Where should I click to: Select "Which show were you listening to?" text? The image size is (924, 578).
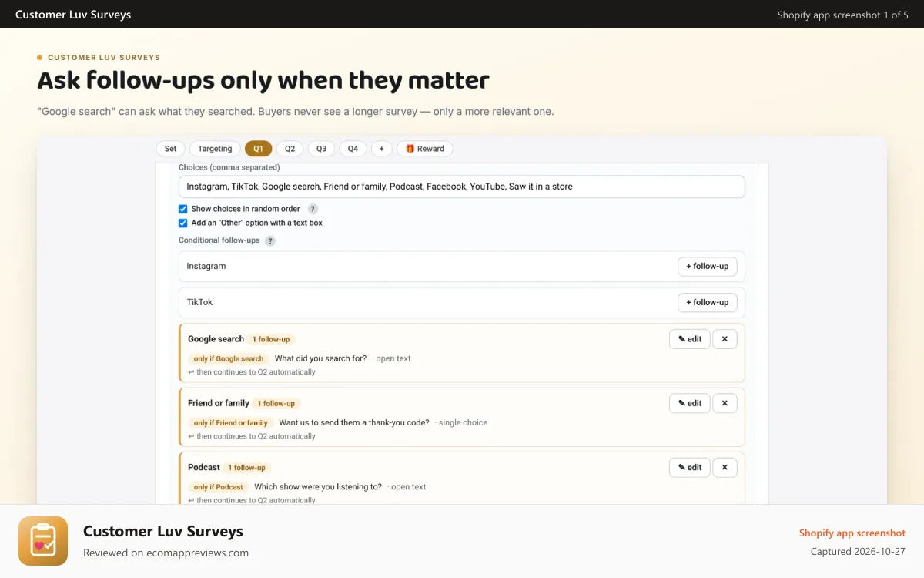[x=318, y=486]
